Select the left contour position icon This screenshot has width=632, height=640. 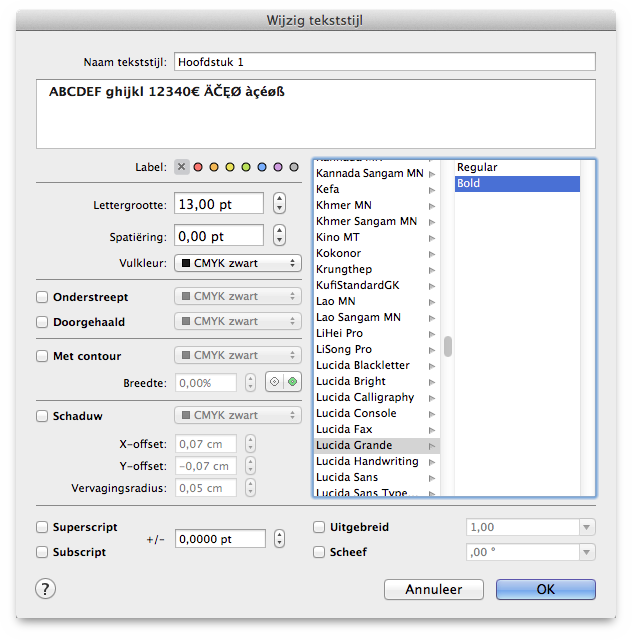[275, 382]
